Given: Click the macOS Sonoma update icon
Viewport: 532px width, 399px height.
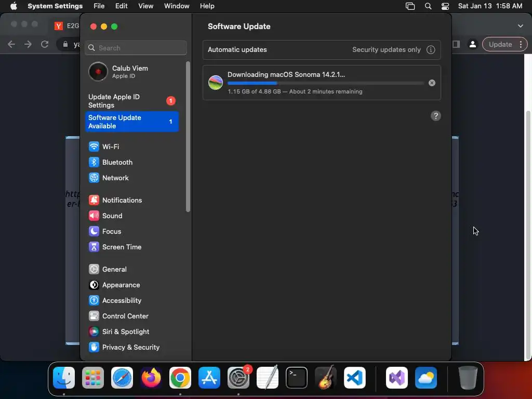Looking at the screenshot, I should pos(216,83).
